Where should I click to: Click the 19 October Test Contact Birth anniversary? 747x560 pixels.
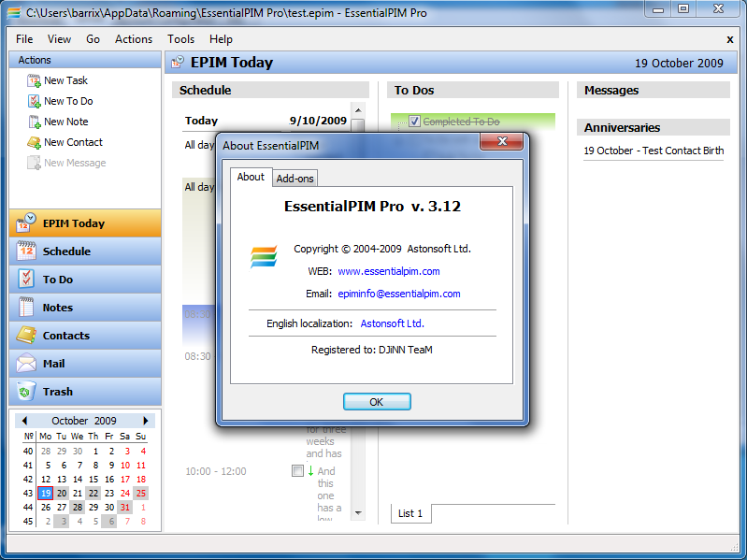coord(654,151)
